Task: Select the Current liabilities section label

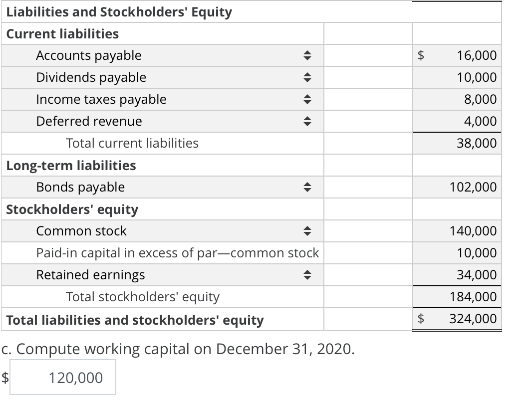Action: coord(60,34)
